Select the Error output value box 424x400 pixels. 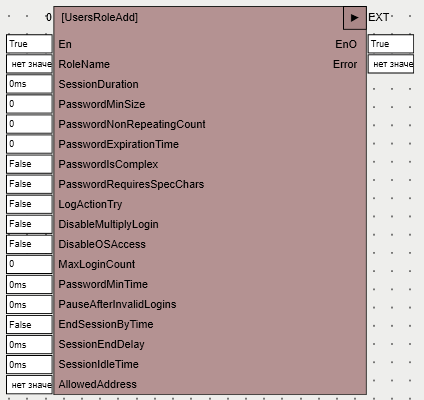click(391, 64)
